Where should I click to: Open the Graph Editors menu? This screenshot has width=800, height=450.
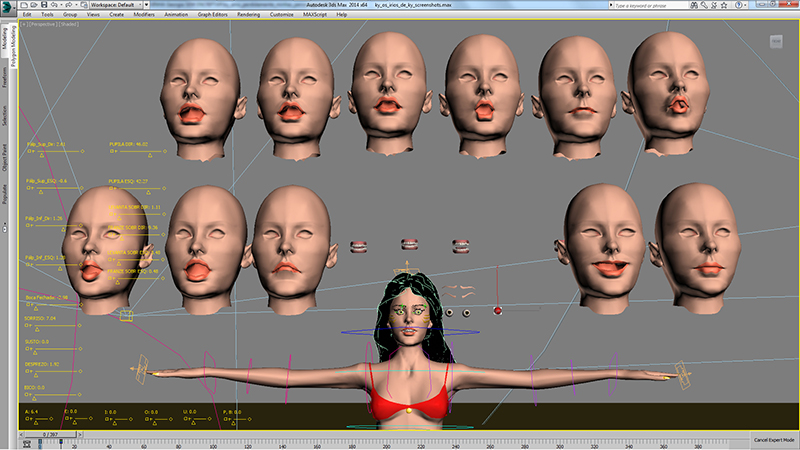212,15
